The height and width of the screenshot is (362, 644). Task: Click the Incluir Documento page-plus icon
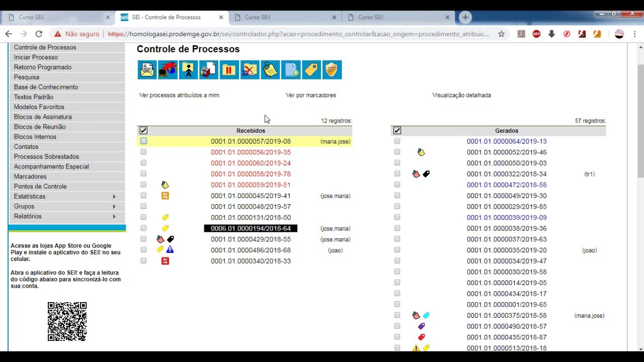click(x=291, y=70)
